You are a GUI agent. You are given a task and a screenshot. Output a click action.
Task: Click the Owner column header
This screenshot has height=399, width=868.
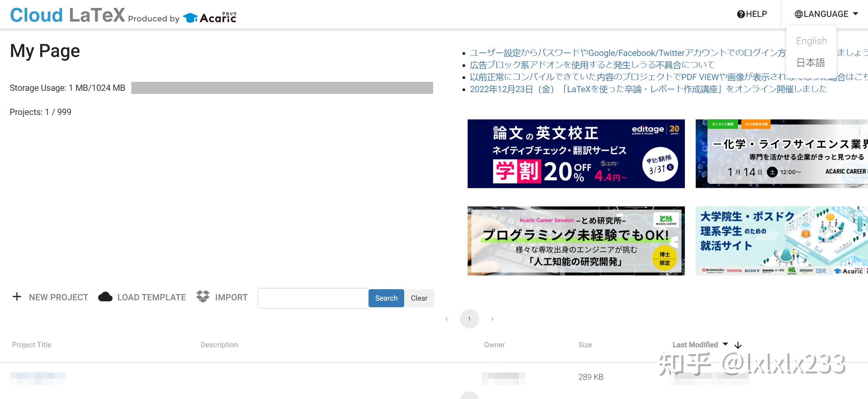(x=494, y=345)
